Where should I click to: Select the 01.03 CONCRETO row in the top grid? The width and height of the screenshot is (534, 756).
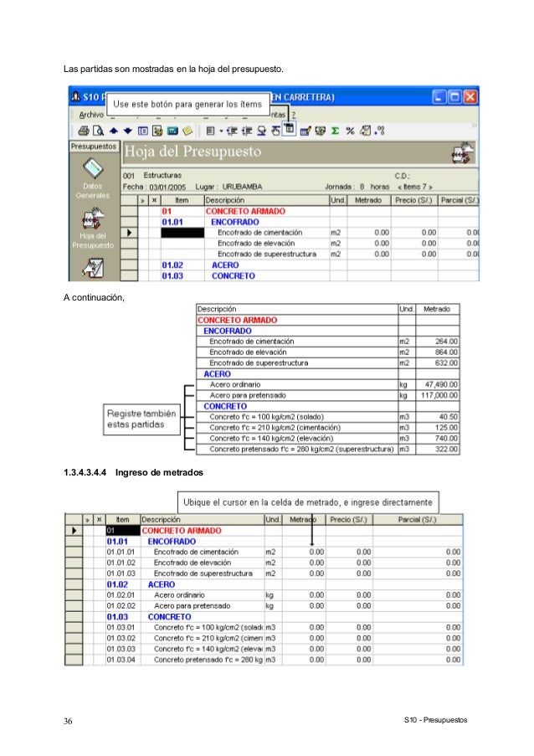coord(300,275)
